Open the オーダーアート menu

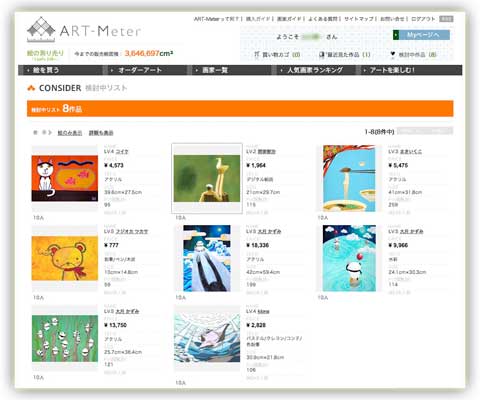140,70
